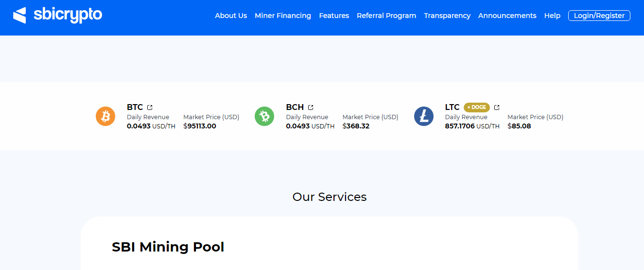Open the Features menu item
The image size is (644, 270).
coord(334,16)
